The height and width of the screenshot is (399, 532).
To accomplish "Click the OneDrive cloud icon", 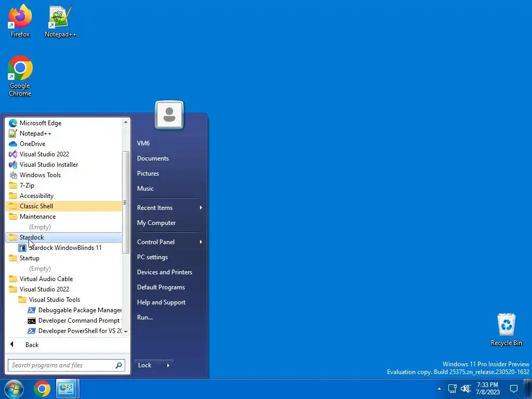I will 13,144.
